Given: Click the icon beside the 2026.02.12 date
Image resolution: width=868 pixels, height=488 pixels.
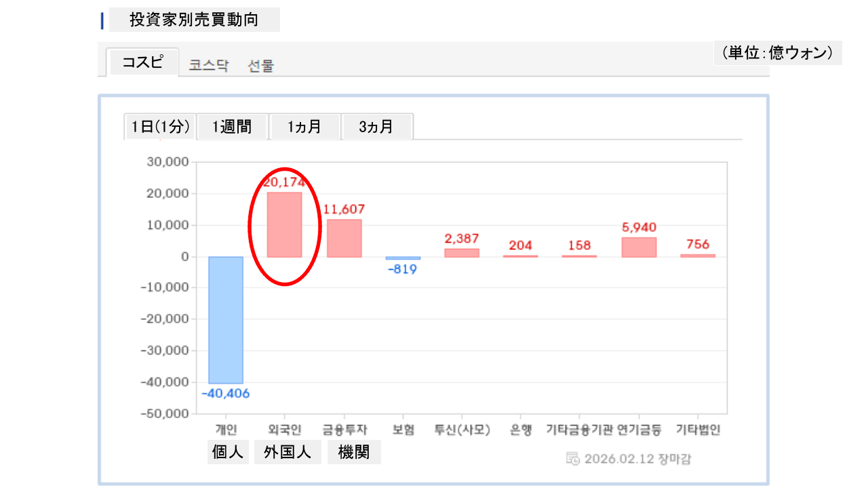Looking at the screenshot, I should pos(573,459).
